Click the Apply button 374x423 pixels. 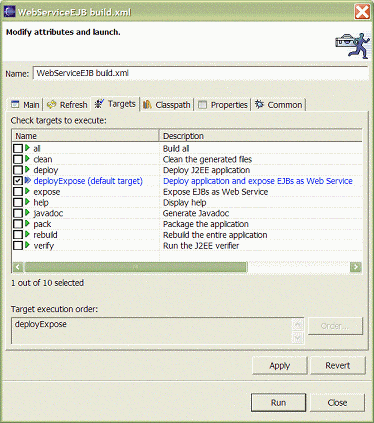pos(280,366)
